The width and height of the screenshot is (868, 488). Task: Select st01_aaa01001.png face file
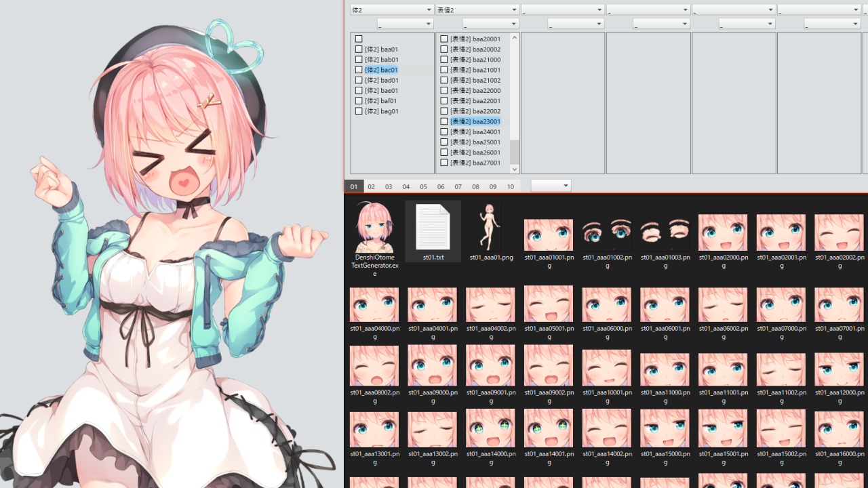[549, 235]
